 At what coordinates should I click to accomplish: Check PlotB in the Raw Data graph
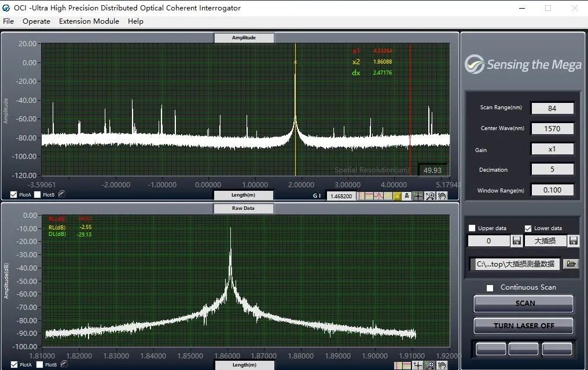pyautogui.click(x=40, y=364)
